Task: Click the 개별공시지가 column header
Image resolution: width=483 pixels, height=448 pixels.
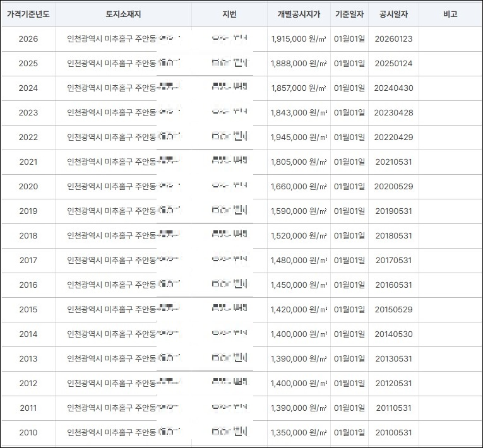Action: [x=299, y=14]
